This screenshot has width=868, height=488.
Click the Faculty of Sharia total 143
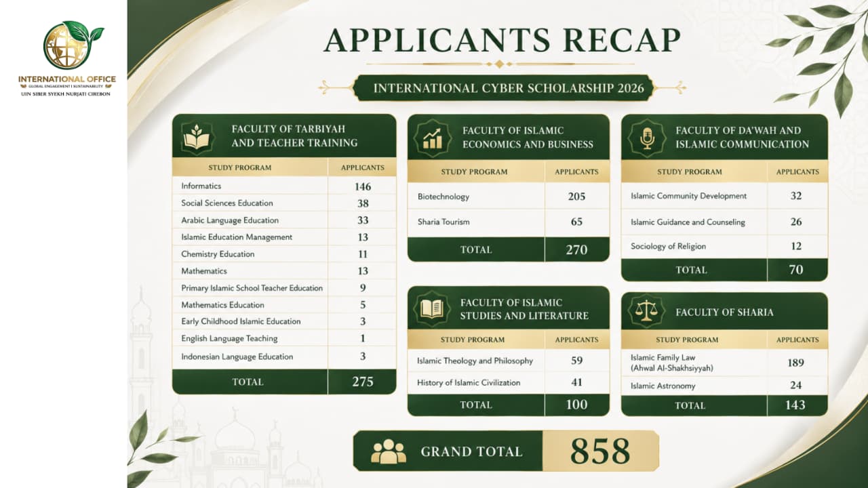tap(796, 405)
